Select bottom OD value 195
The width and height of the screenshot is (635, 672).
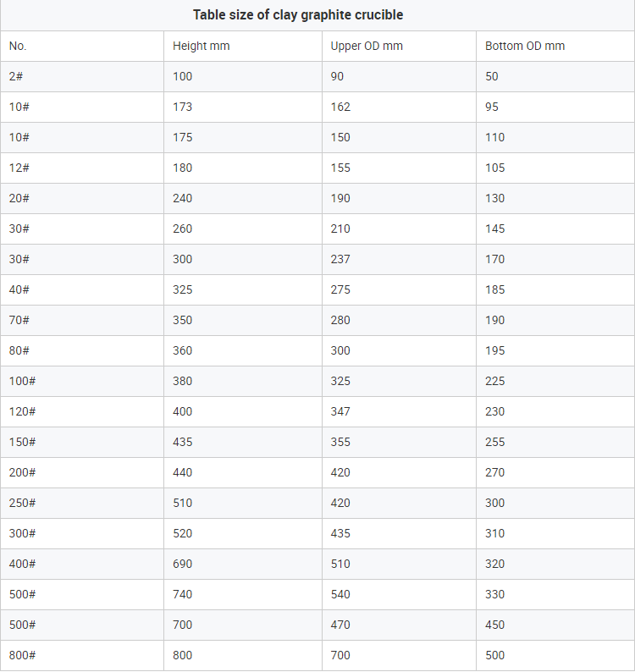coord(495,350)
